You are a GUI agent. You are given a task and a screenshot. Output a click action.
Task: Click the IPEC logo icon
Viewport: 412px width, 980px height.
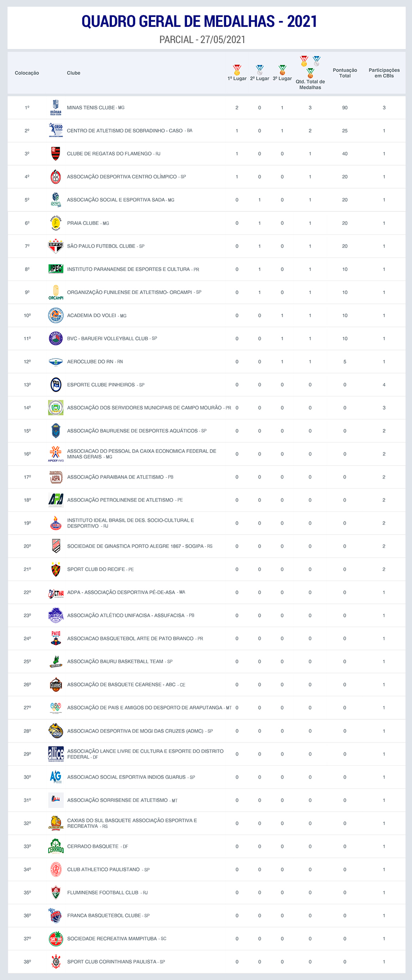tap(56, 269)
